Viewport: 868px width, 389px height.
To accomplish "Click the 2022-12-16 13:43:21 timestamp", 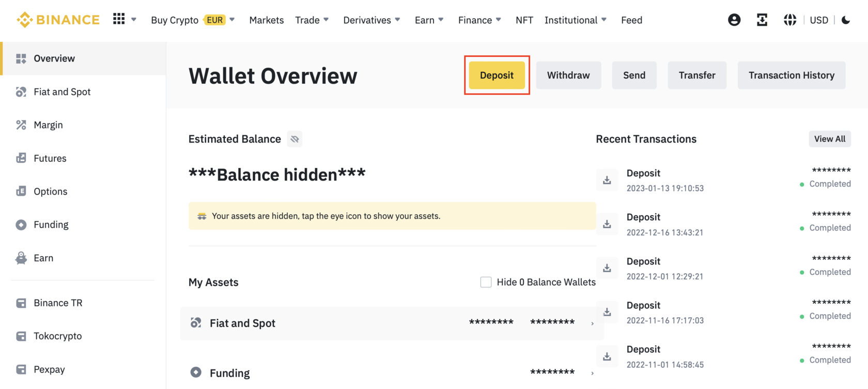I will (665, 232).
